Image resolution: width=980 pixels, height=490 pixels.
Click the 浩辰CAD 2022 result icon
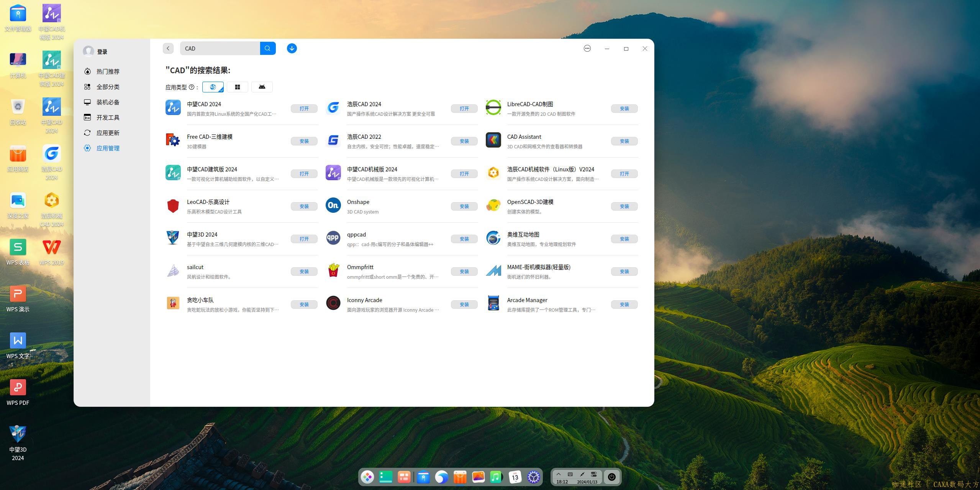click(x=333, y=140)
